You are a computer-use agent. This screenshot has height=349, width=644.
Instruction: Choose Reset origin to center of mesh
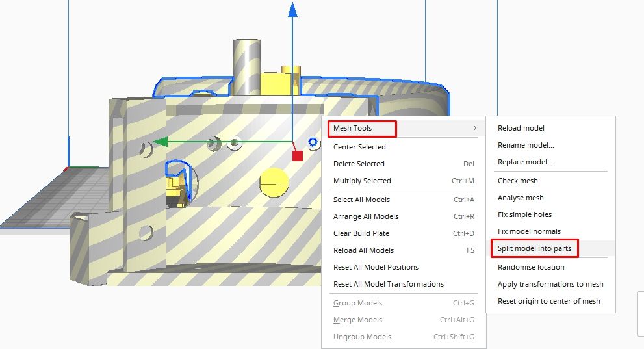tap(550, 301)
